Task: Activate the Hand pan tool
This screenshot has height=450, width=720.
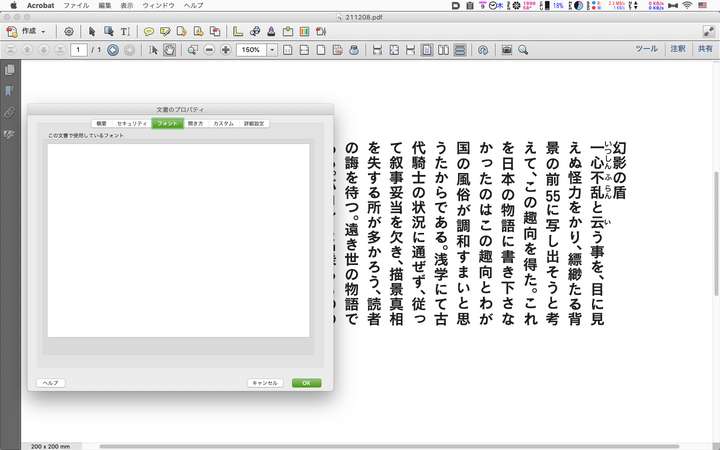Action: [169, 50]
